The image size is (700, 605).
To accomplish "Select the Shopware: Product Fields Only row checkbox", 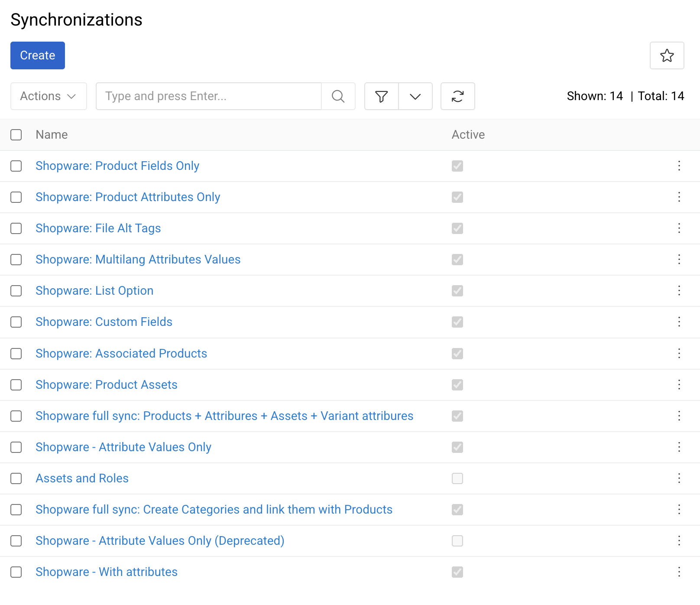I will 16,166.
